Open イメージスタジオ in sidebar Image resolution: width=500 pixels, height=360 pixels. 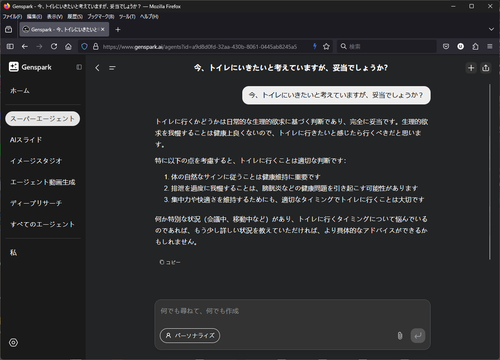point(36,161)
